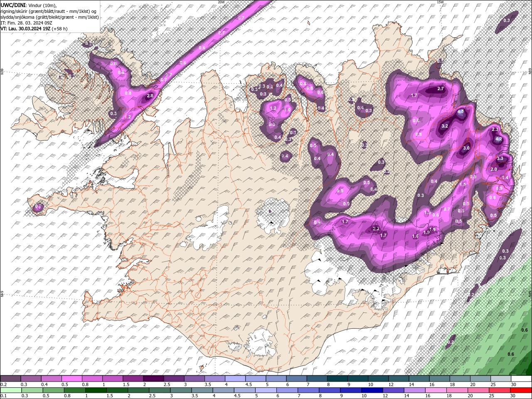Click the top legend swatch between 25 and 30
Image resolution: width=532 pixels, height=399 pixels.
[501, 379]
